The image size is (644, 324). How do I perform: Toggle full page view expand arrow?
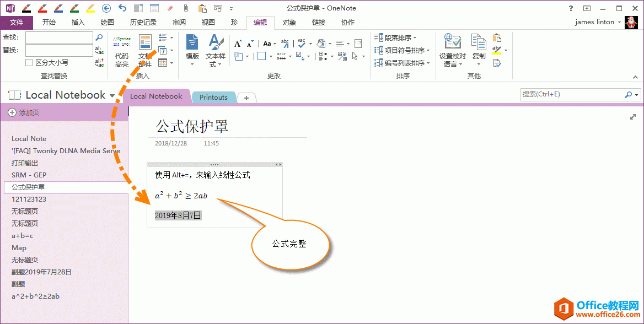633,117
